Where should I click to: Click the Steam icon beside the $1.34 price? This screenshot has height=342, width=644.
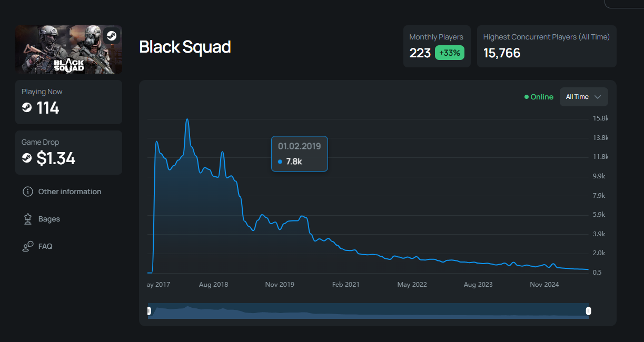point(27,158)
